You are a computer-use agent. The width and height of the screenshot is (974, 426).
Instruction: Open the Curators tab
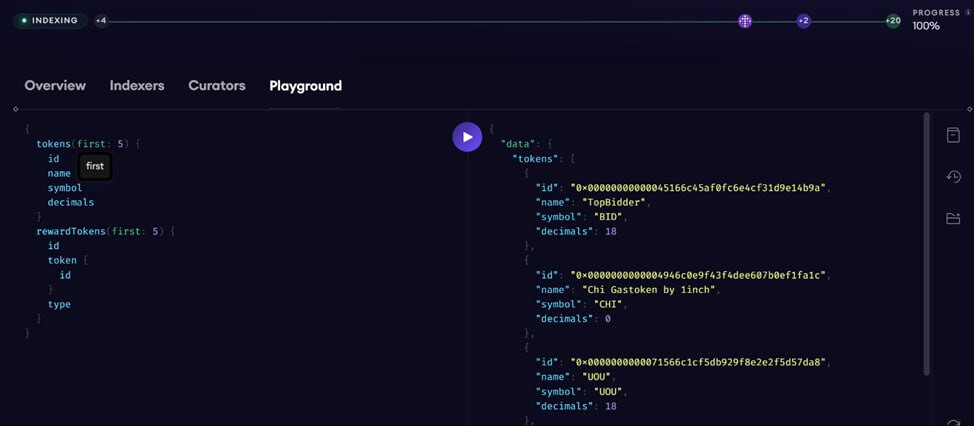point(217,86)
